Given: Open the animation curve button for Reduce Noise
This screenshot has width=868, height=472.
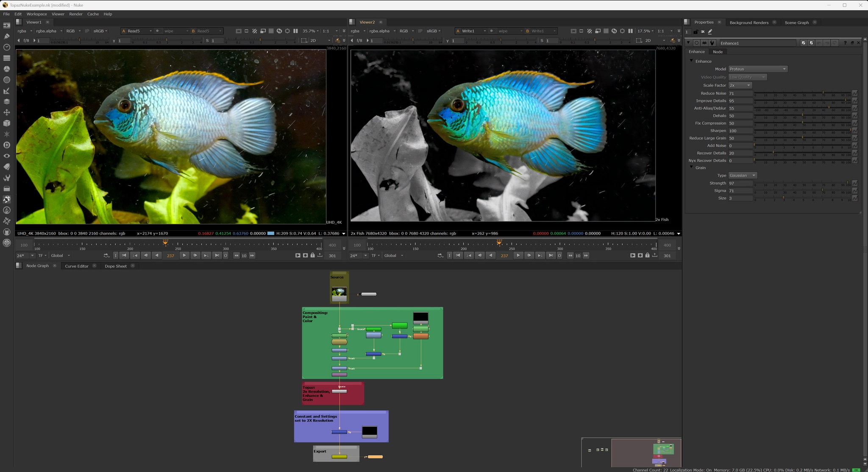Looking at the screenshot, I should pos(855,93).
